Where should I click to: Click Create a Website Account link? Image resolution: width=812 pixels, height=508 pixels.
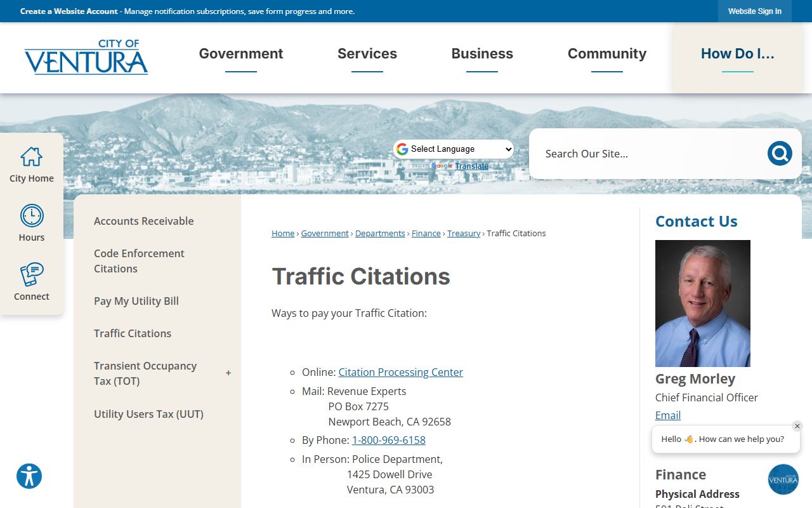pos(69,11)
